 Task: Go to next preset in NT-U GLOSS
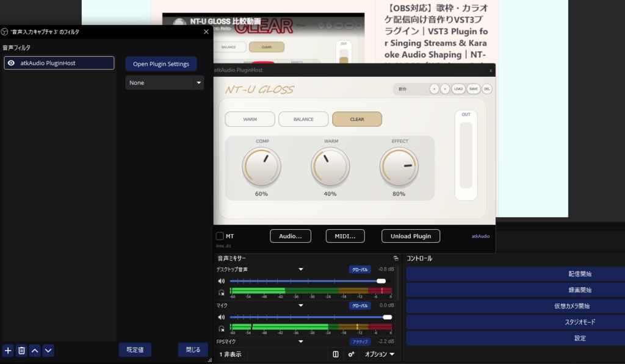click(x=445, y=89)
